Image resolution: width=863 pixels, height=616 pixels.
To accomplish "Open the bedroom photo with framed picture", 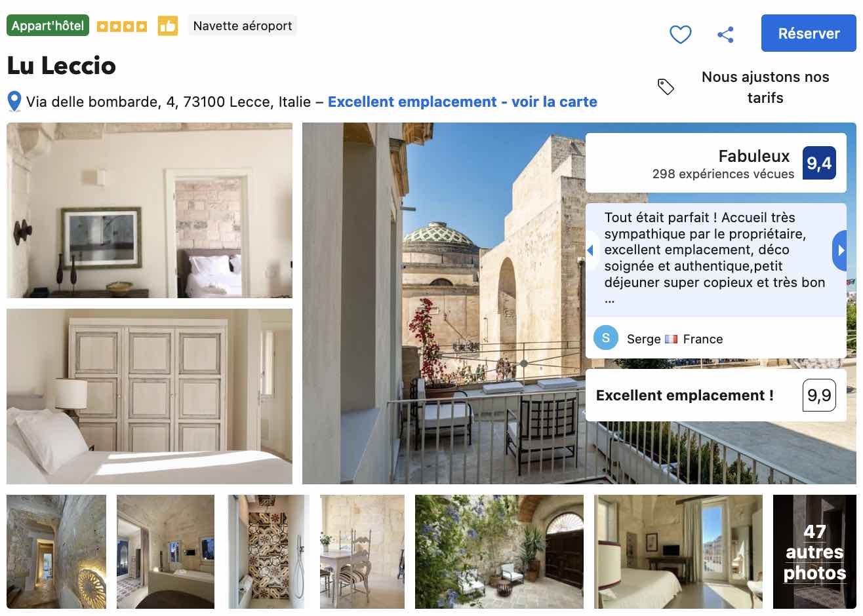I will tap(150, 210).
